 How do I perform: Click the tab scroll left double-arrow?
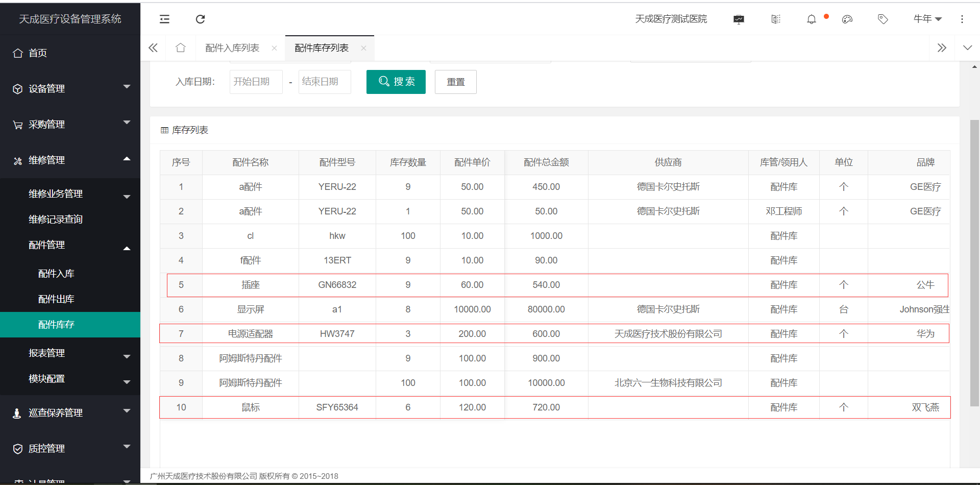153,48
